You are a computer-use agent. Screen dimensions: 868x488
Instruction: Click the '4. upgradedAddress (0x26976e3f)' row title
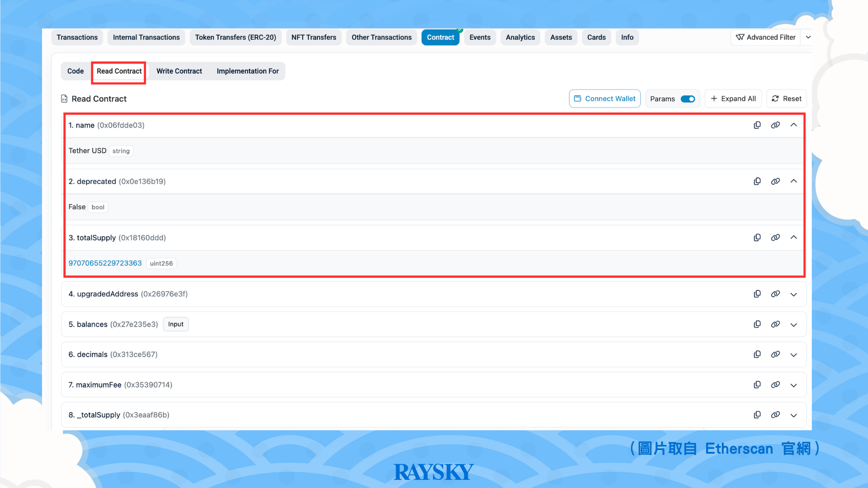point(128,294)
